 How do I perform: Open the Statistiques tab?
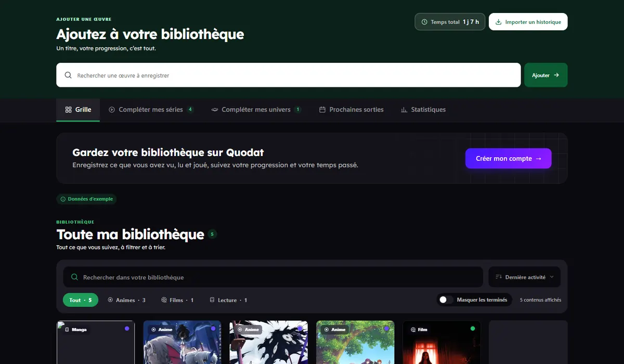(x=423, y=110)
